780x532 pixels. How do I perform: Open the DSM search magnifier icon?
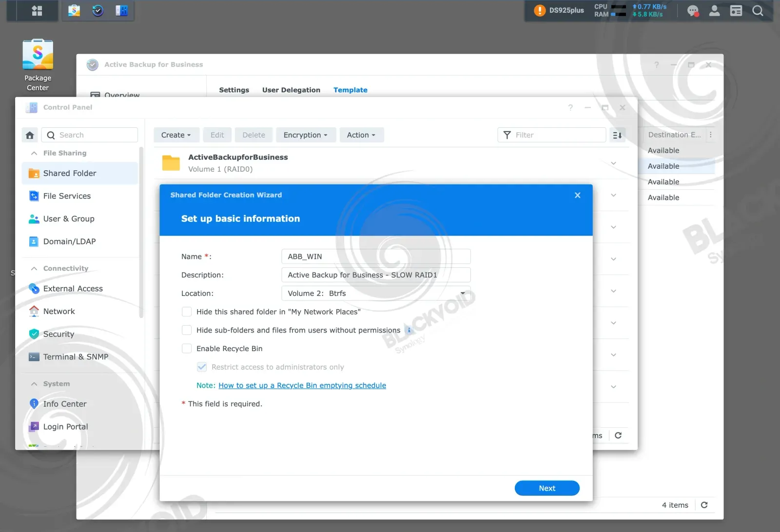tap(758, 10)
